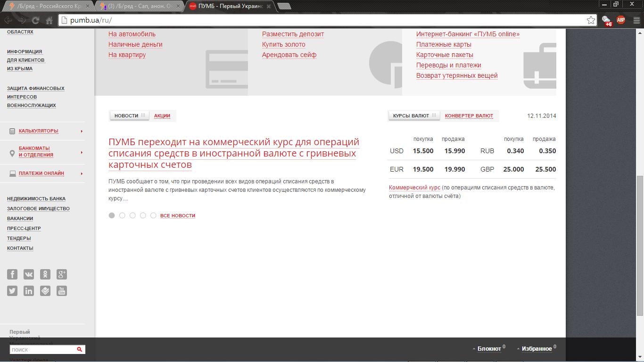The image size is (644, 362).
Task: Click the calculator icon beside Калькуляторы
Action: [12, 131]
